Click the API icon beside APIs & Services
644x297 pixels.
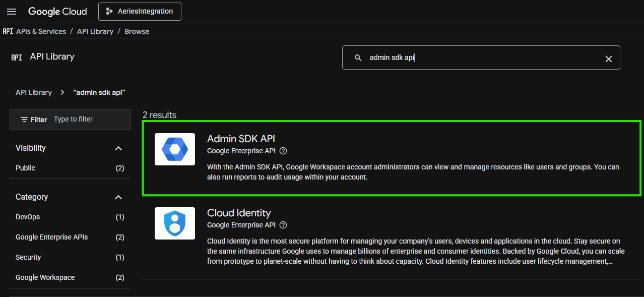(8, 31)
